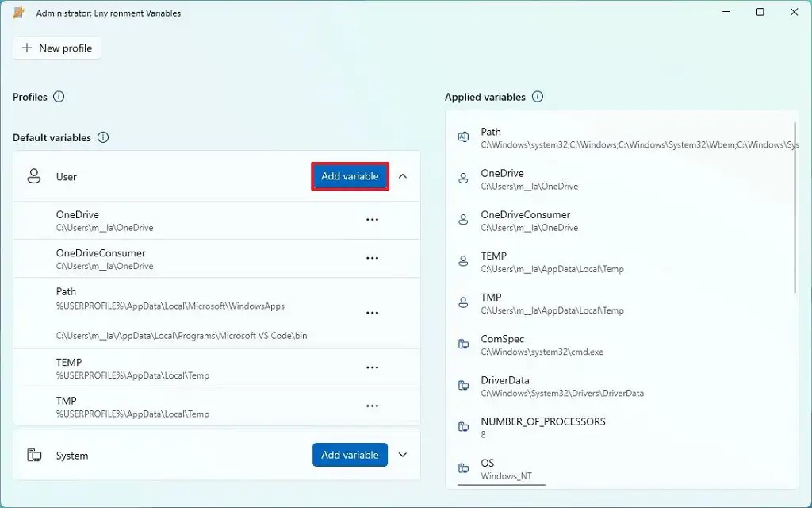This screenshot has width=812, height=508.
Task: Click the icon beside applied Path variable
Action: pyautogui.click(x=463, y=137)
